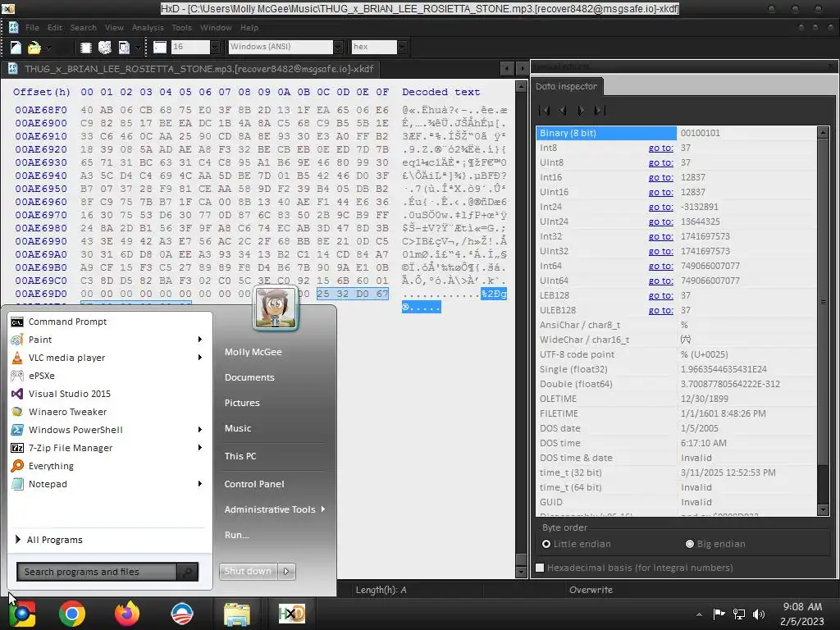Click the bytes-per-row column icon
840x630 pixels.
coord(160,47)
